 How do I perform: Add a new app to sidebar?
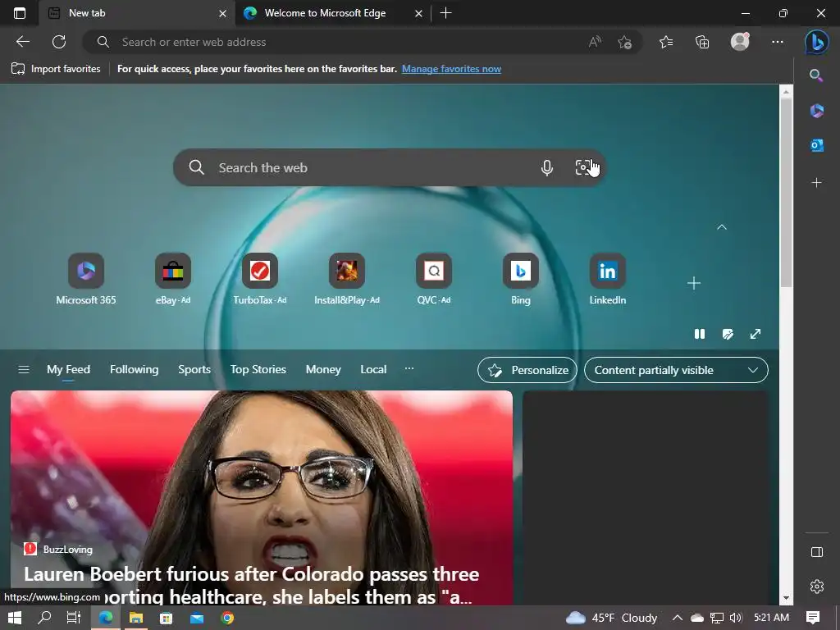click(816, 183)
